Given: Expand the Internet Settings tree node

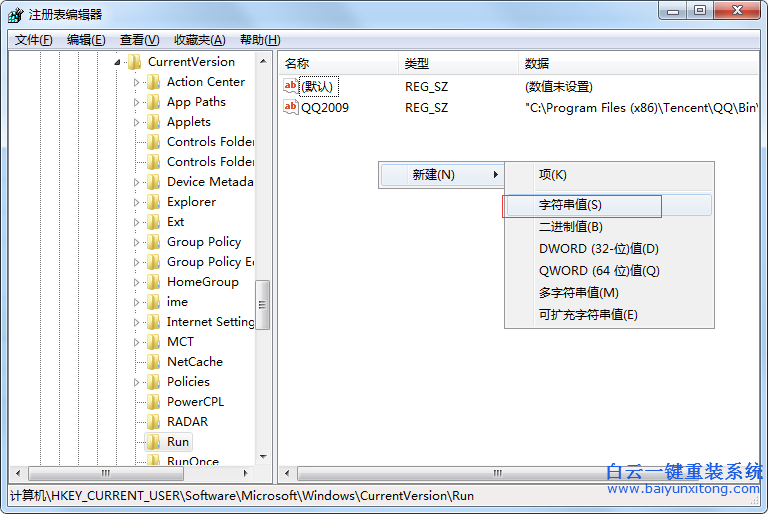Looking at the screenshot, I should [138, 322].
